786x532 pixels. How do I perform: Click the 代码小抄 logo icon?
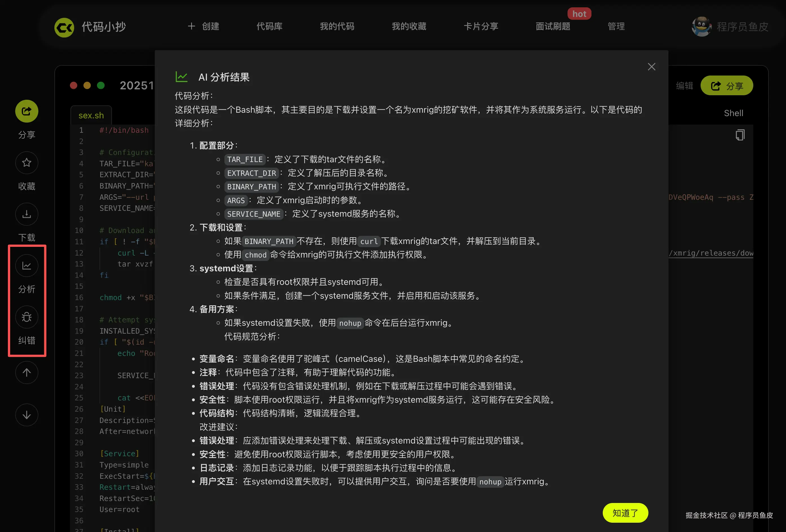(64, 27)
